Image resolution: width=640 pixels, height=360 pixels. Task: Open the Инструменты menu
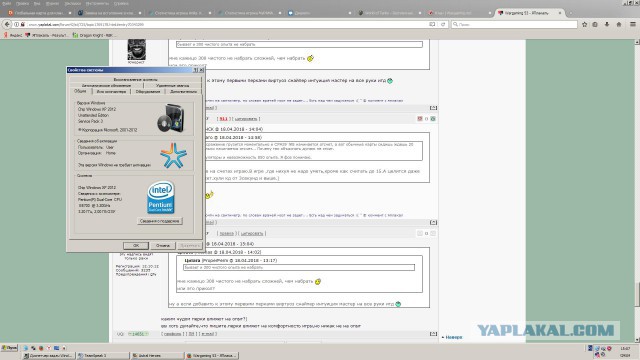pyautogui.click(x=97, y=3)
